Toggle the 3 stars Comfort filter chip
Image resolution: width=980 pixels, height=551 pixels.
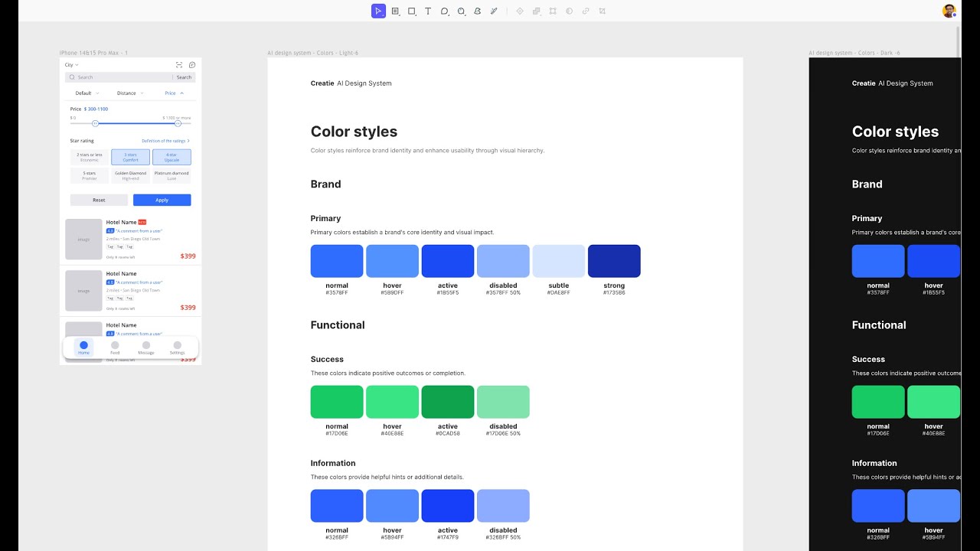130,157
